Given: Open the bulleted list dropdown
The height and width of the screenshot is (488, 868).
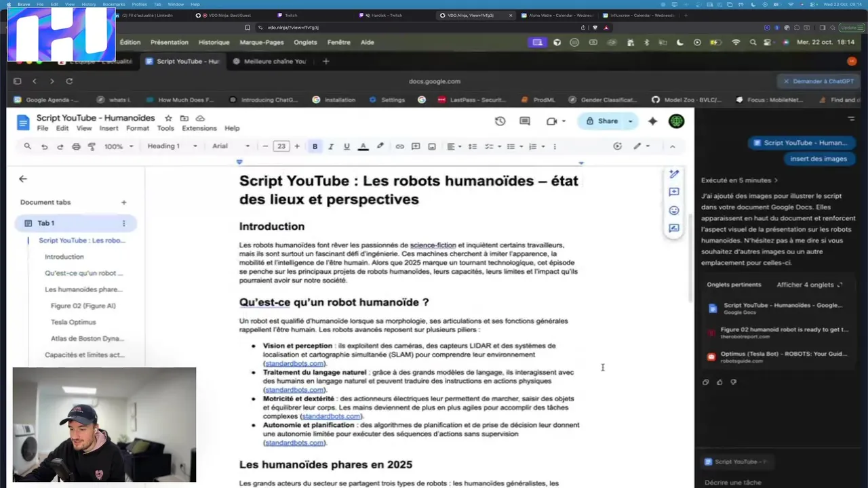Looking at the screenshot, I should click(x=513, y=146).
